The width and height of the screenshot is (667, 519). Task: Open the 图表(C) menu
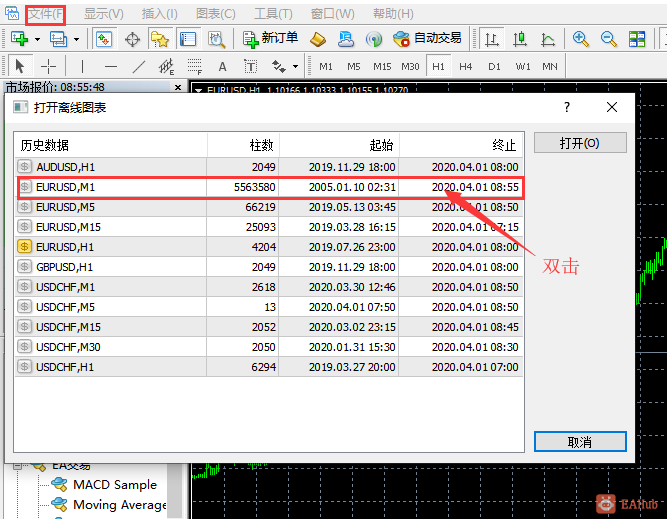click(x=216, y=14)
